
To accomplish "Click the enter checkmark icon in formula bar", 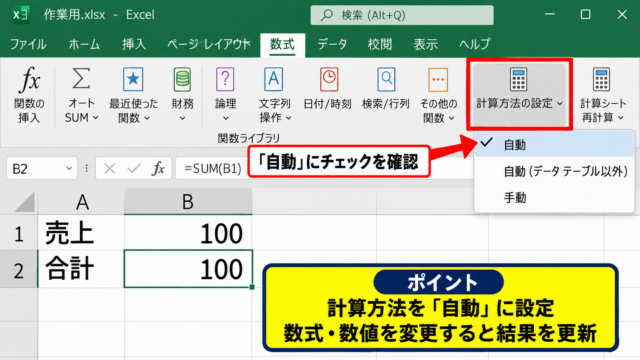I will [x=134, y=168].
